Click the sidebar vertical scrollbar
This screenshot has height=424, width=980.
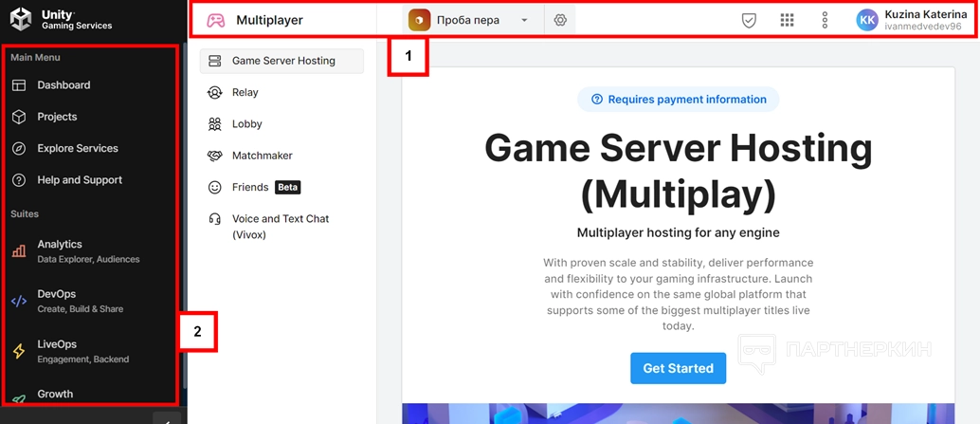pyautogui.click(x=184, y=215)
